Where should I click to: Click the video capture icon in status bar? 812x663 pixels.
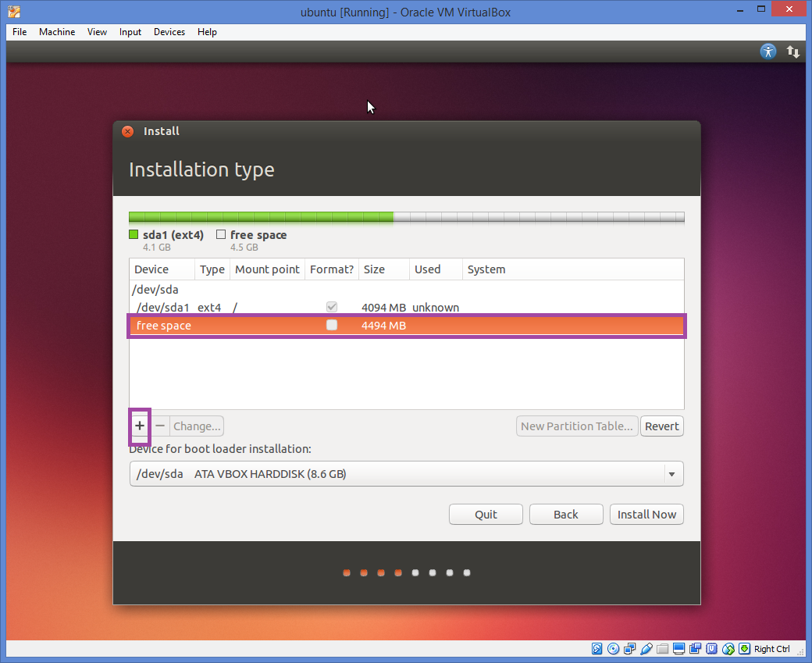point(696,648)
